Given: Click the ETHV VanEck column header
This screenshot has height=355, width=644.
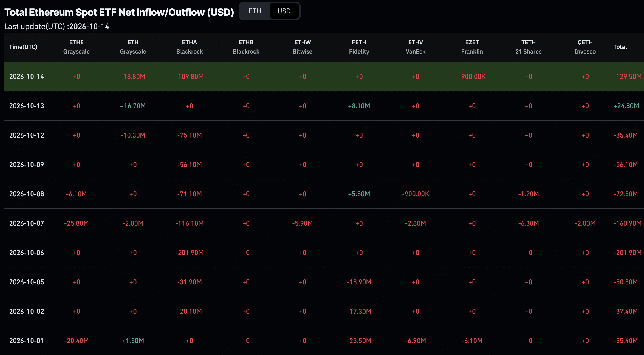Looking at the screenshot, I should (x=416, y=47).
